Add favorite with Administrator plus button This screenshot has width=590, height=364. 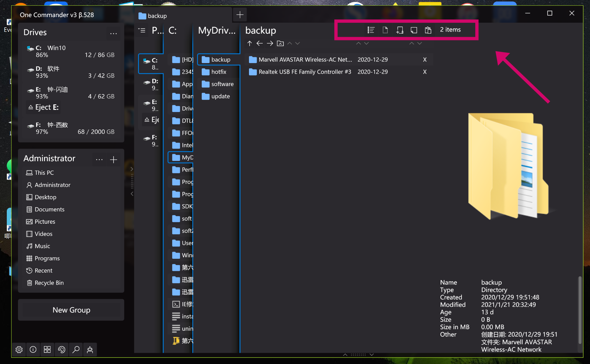(x=113, y=159)
